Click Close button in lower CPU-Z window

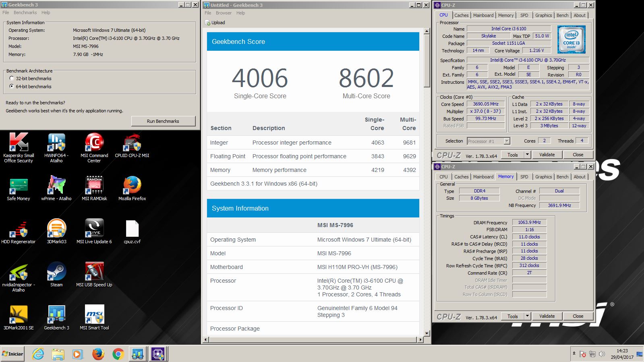(x=578, y=316)
